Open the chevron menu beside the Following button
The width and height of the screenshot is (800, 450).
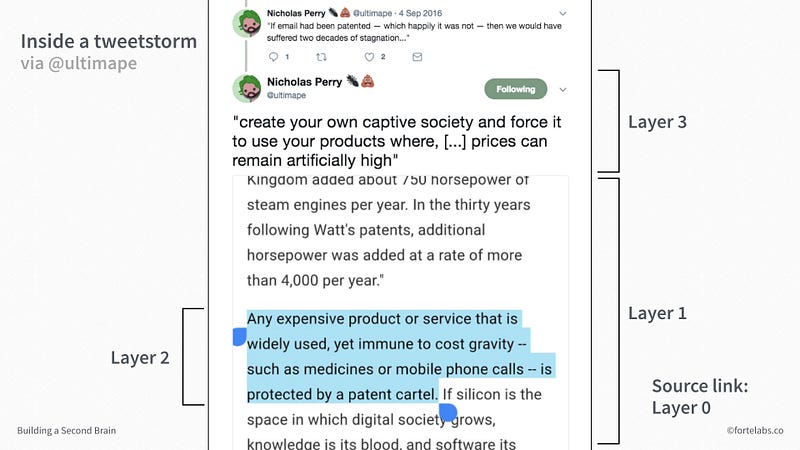click(563, 89)
